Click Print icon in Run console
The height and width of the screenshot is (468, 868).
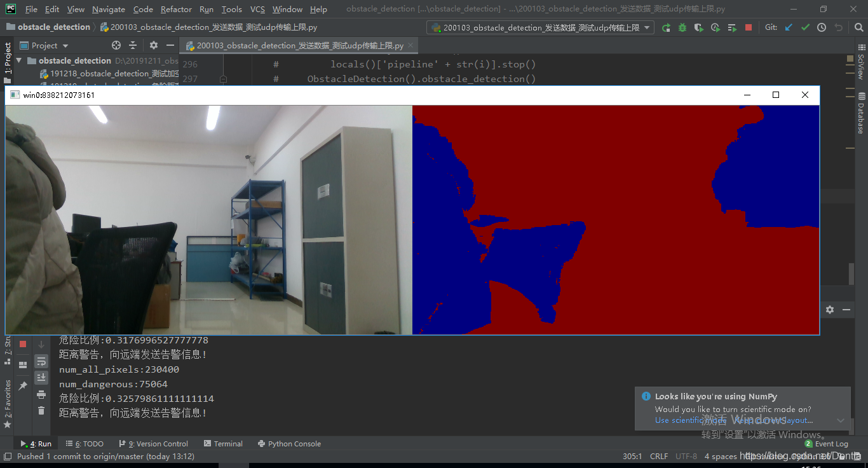41,394
